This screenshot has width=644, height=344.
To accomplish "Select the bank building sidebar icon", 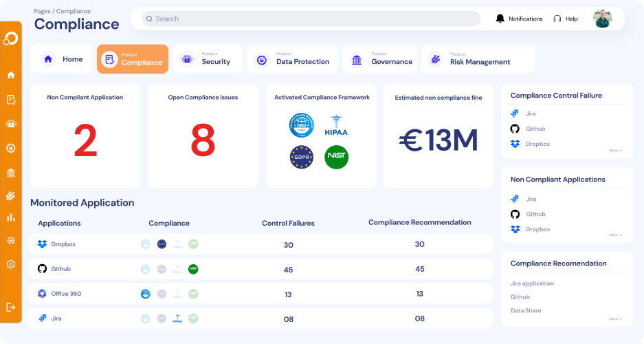I will click(11, 173).
